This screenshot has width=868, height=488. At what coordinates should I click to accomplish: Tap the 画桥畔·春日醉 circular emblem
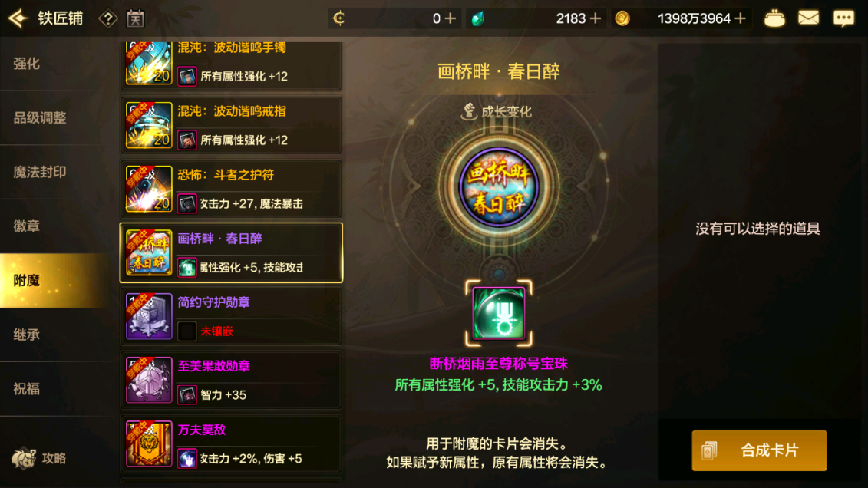tap(499, 187)
